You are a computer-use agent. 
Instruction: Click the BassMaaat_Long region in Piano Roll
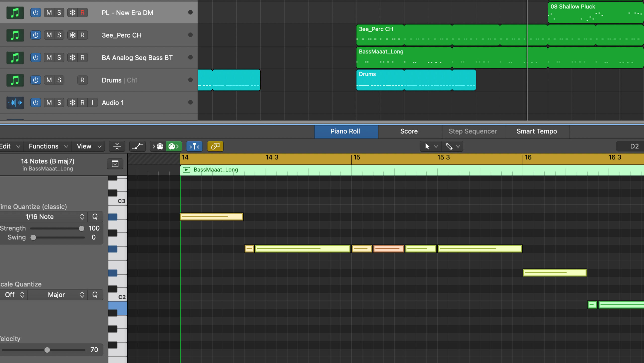216,170
